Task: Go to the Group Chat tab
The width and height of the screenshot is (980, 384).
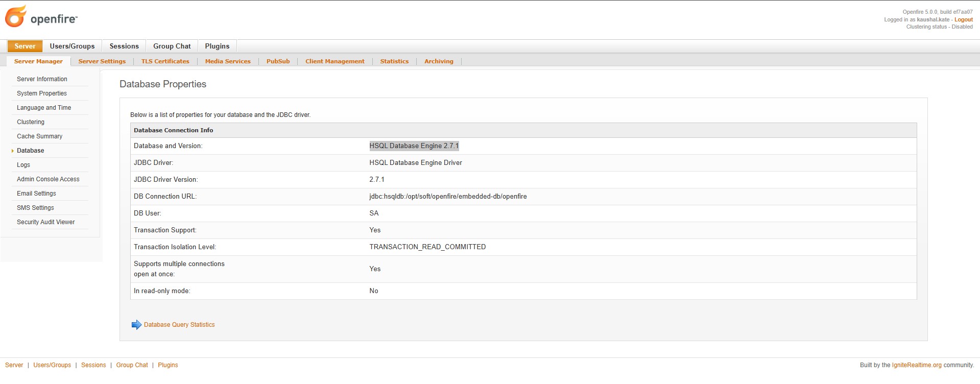Action: [x=172, y=46]
